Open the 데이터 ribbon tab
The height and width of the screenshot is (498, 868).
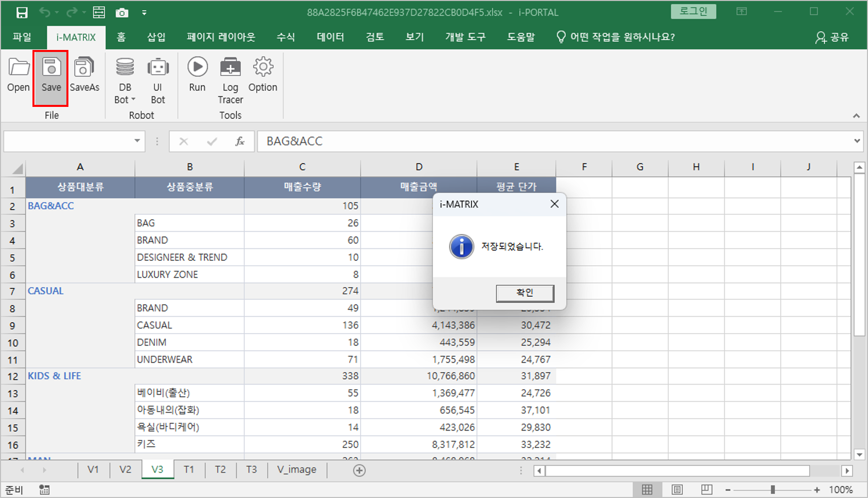330,37
